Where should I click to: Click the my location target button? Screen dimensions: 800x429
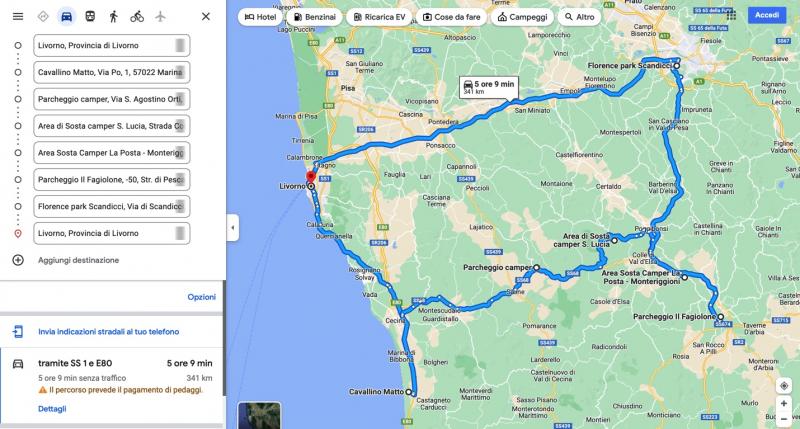pyautogui.click(x=784, y=386)
